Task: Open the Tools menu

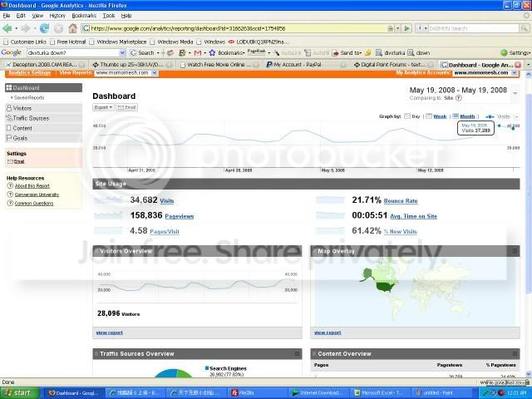Action: 109,16
